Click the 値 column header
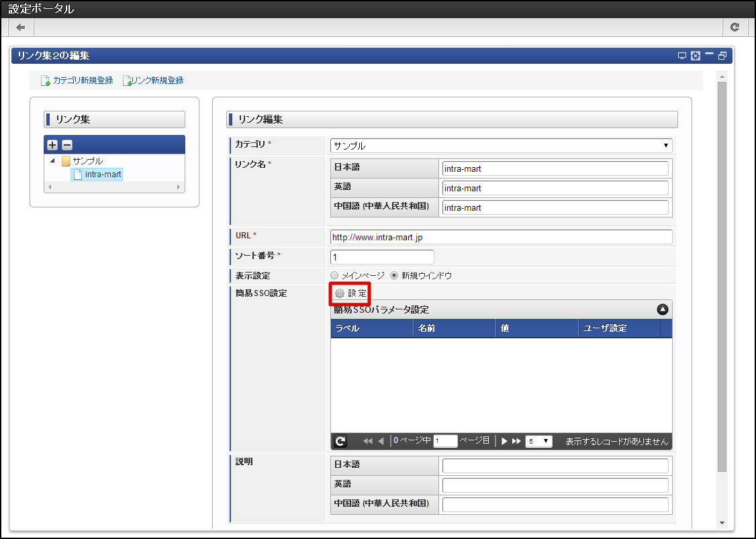 click(x=536, y=328)
